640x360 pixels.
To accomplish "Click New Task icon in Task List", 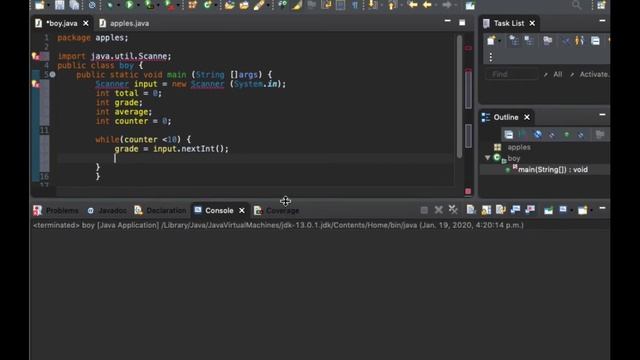I will coord(491,40).
